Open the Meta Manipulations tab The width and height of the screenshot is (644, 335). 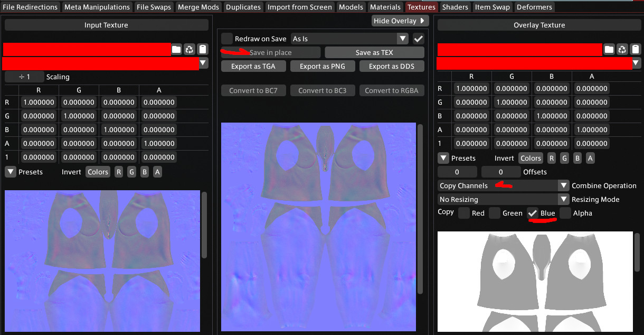click(97, 7)
